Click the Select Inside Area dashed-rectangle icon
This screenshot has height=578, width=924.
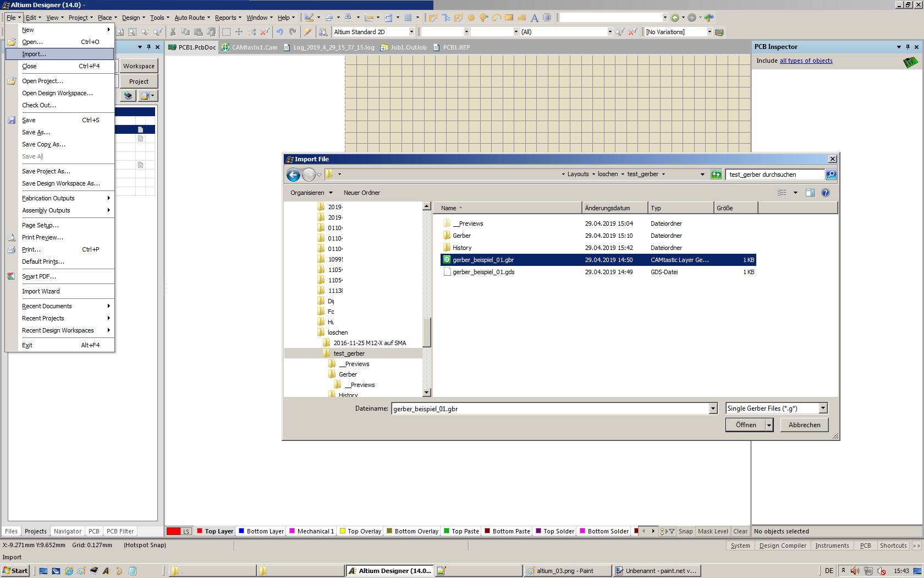pos(226,32)
